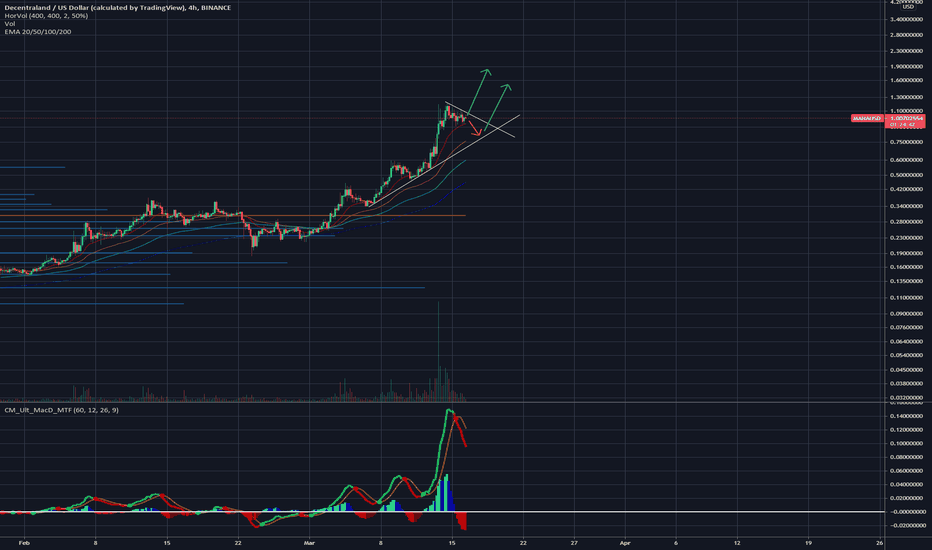Click the Apr label on the time axis
The height and width of the screenshot is (550, 932).
(x=625, y=543)
